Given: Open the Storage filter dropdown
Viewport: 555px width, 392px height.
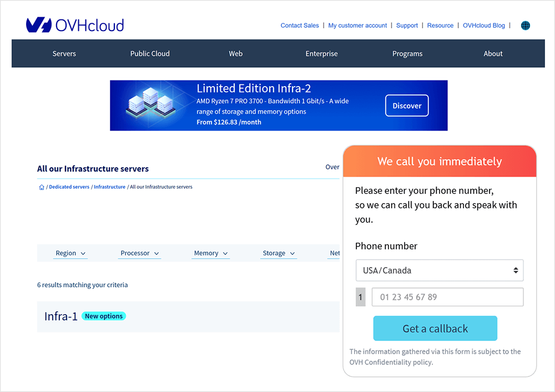Looking at the screenshot, I should click(x=278, y=253).
